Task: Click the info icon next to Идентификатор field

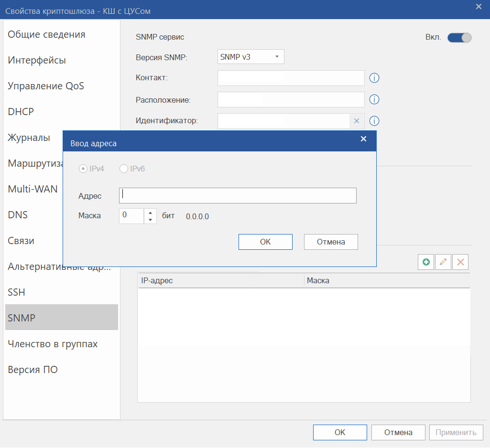Action: [374, 121]
